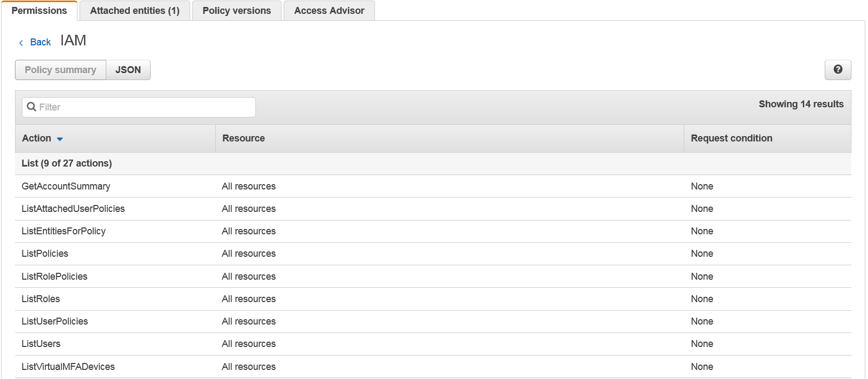The height and width of the screenshot is (379, 868).
Task: Click the ListRolePolicies action row
Action: 54,277
